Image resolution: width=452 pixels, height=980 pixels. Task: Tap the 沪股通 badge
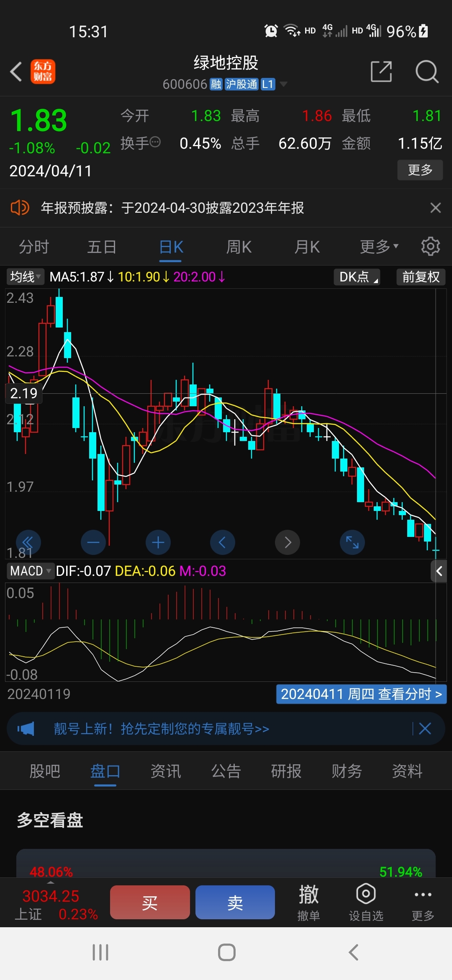coord(241,84)
